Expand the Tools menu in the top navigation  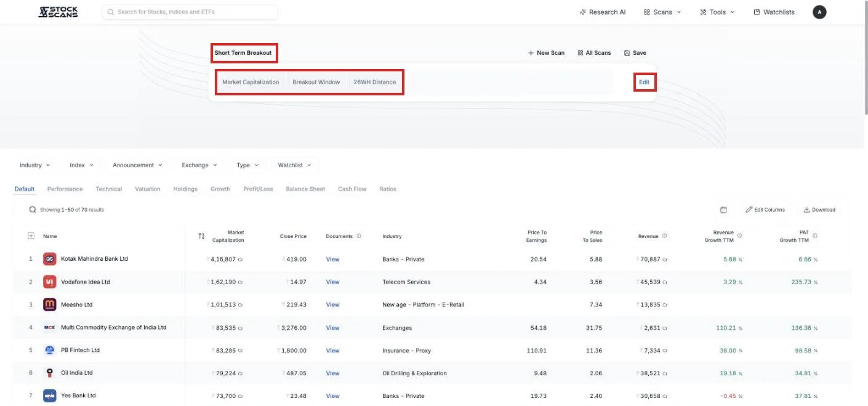coord(717,12)
